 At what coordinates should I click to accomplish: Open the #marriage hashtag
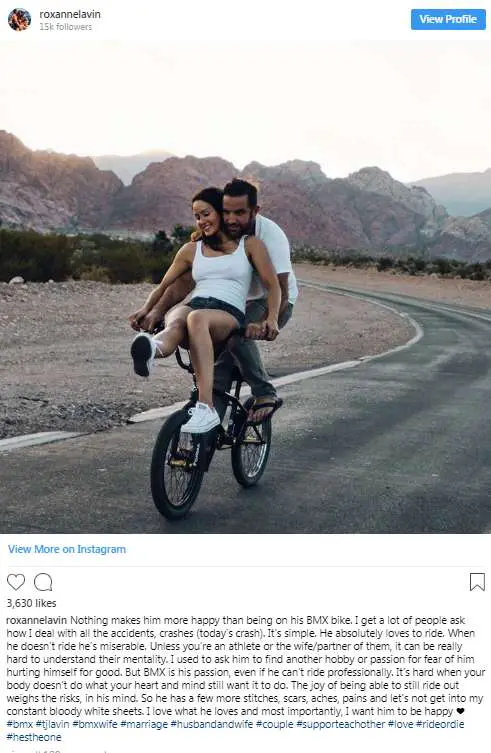(144, 724)
